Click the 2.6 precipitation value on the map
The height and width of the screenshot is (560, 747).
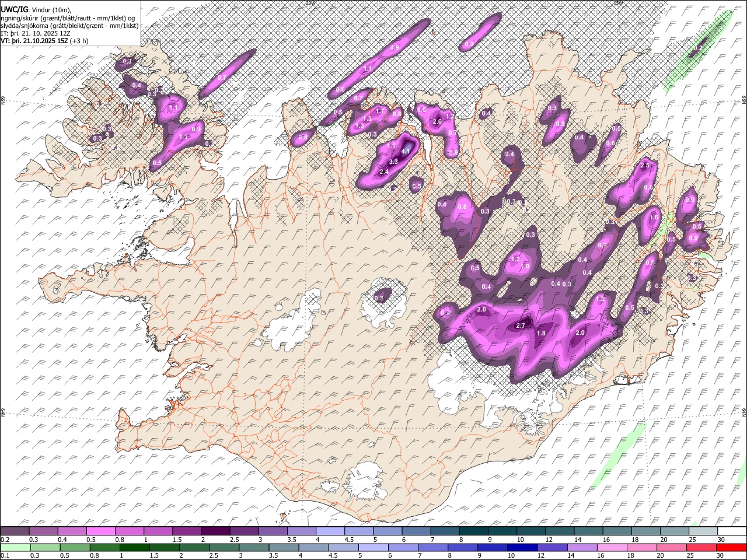[x=437, y=121]
